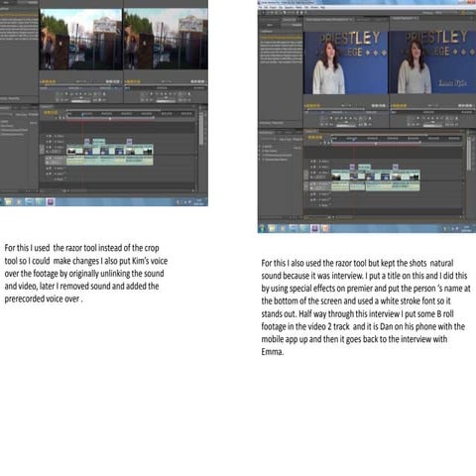Expand second project bin in interview screenshot

(x=260, y=151)
